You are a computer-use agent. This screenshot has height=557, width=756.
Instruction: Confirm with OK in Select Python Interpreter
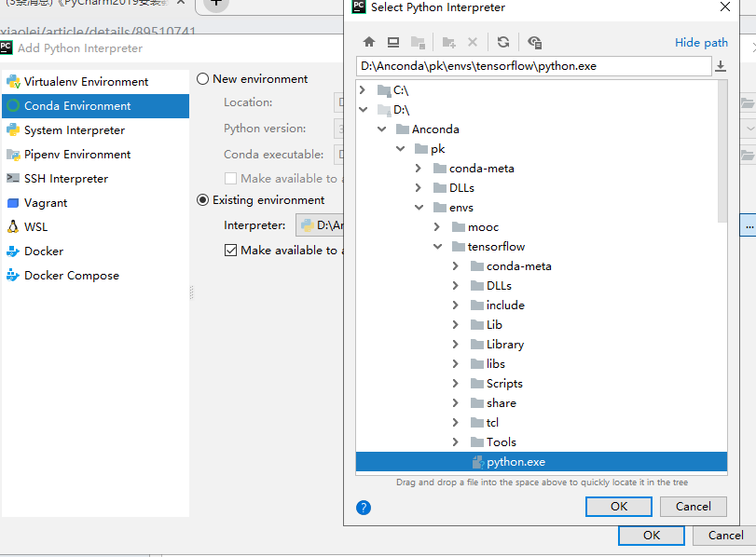(x=619, y=507)
